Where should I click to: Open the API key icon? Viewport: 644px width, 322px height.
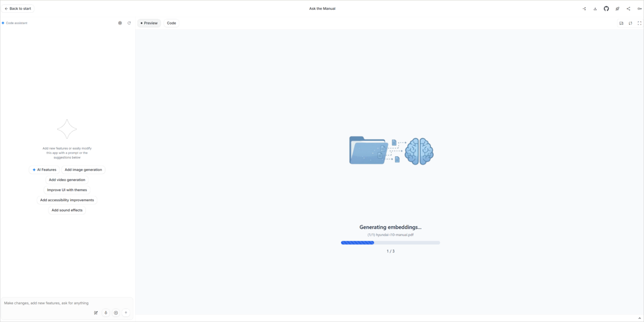click(639, 9)
